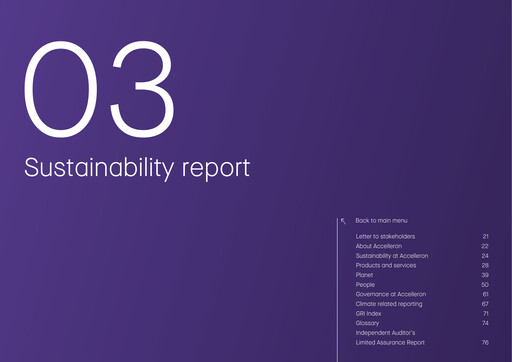
Task: Click page number 76
Action: coord(485,342)
